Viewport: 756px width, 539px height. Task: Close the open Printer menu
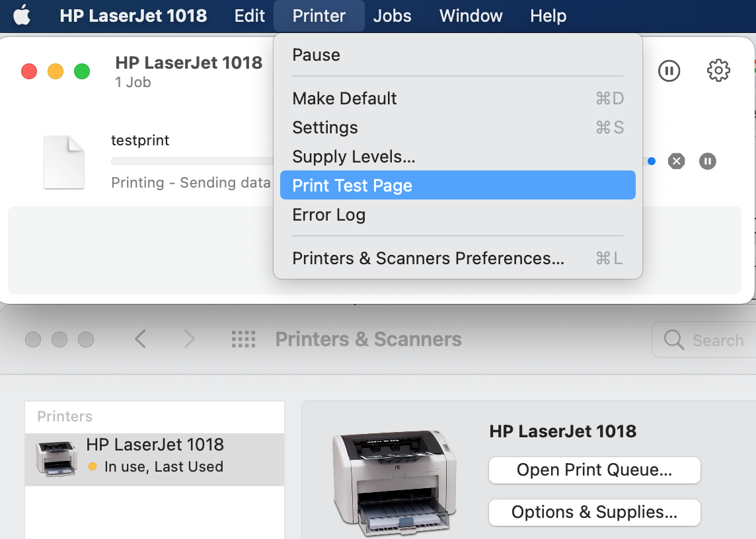(x=319, y=16)
